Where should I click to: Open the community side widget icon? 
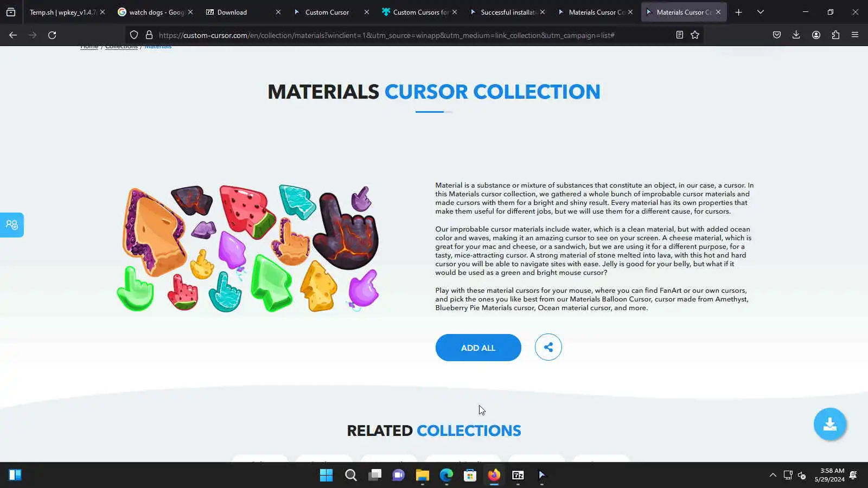tap(11, 224)
